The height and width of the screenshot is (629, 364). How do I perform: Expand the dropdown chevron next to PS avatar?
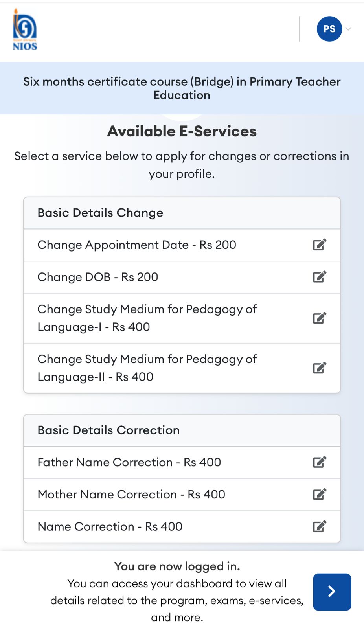point(348,29)
